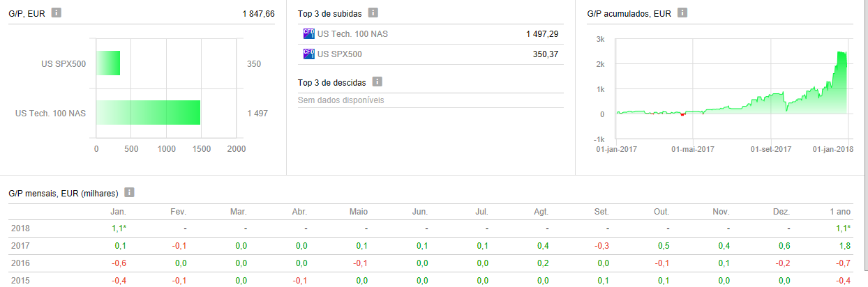Click the CFD icon for US Tech. 100 NAS
868x287 pixels.
308,33
